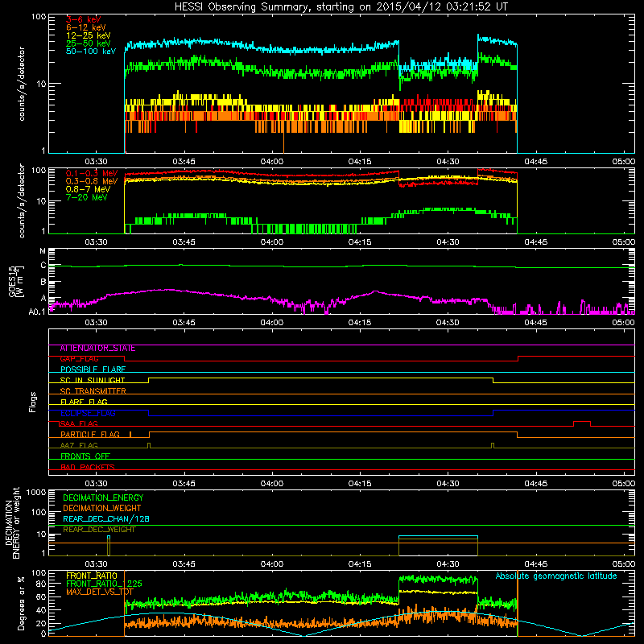This screenshot has width=644, height=644.
Task: Click the 1000 tick label on decimation axis
Action: click(36, 492)
